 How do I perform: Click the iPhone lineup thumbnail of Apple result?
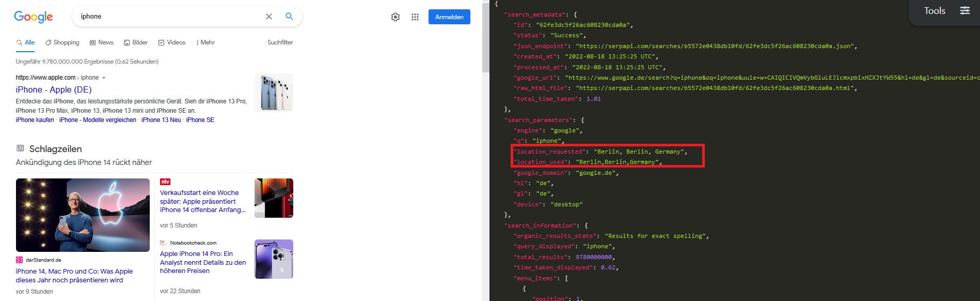[274, 93]
